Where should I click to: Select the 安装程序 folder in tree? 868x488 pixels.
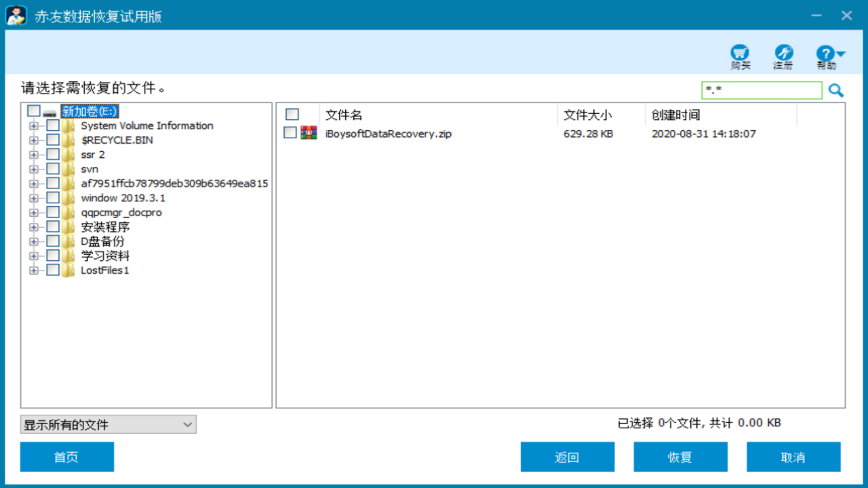105,227
